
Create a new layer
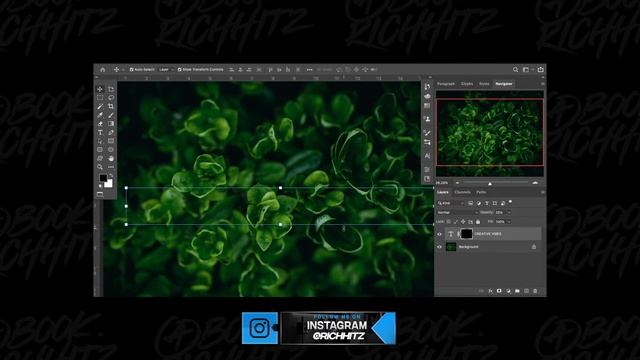point(526,291)
